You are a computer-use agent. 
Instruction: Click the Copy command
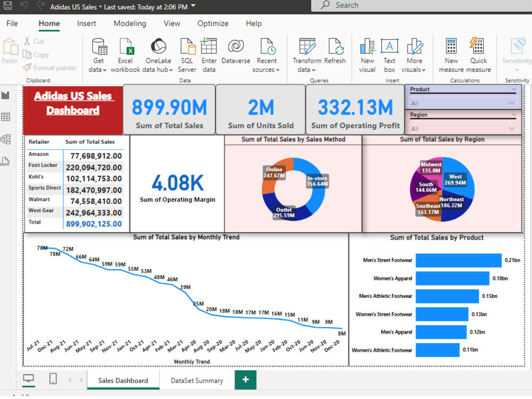36,54
